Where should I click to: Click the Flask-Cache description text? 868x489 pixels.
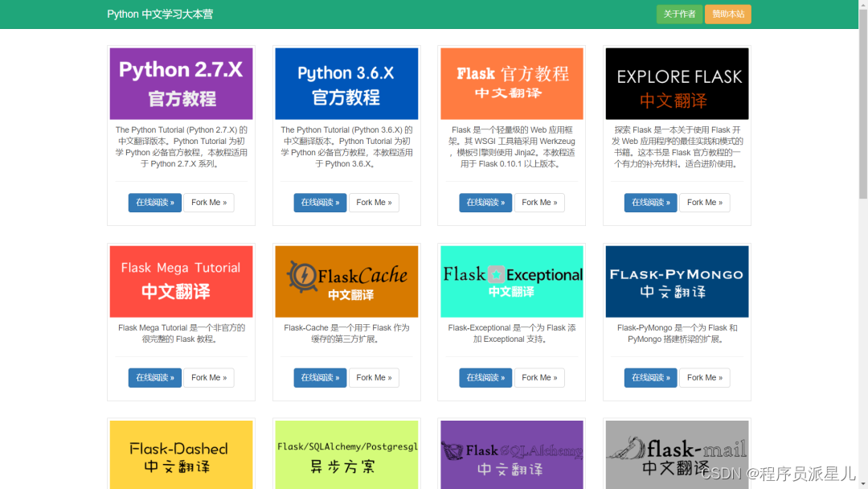[346, 334]
